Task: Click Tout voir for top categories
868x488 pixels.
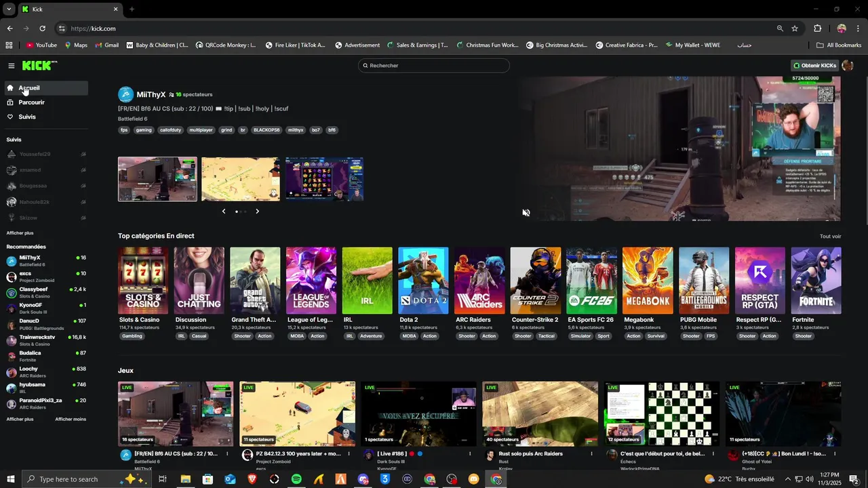Action: pos(830,237)
